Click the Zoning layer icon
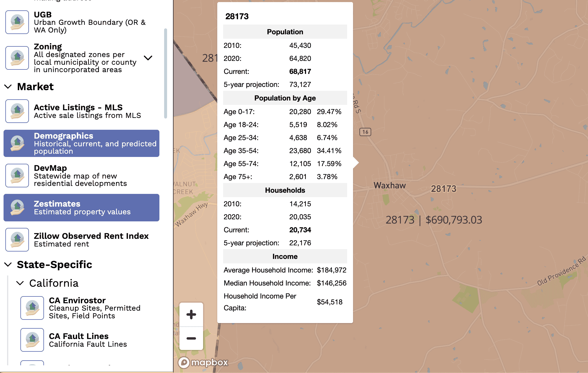 click(17, 58)
